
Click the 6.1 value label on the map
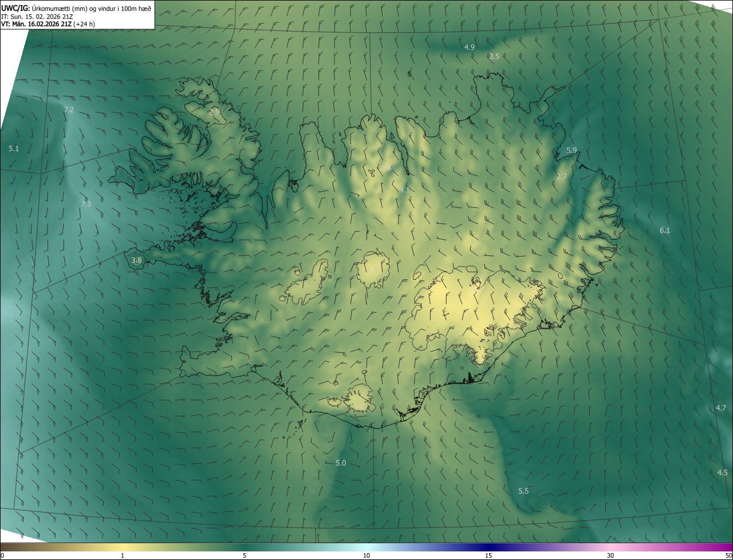point(665,230)
